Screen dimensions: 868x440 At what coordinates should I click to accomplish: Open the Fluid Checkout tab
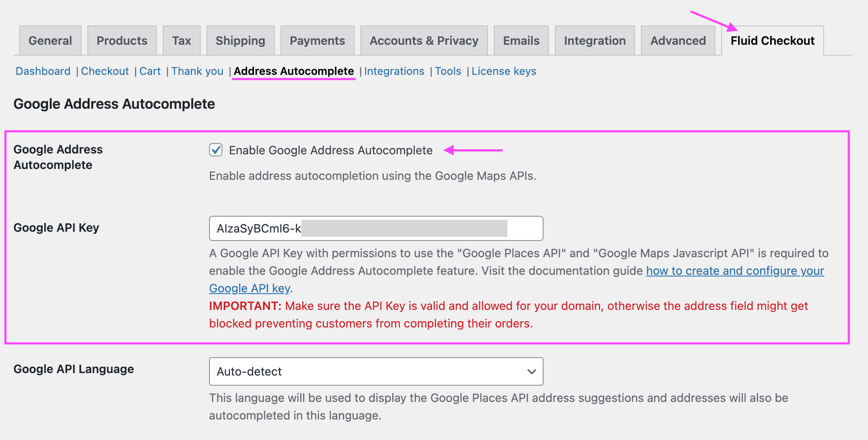tap(772, 40)
